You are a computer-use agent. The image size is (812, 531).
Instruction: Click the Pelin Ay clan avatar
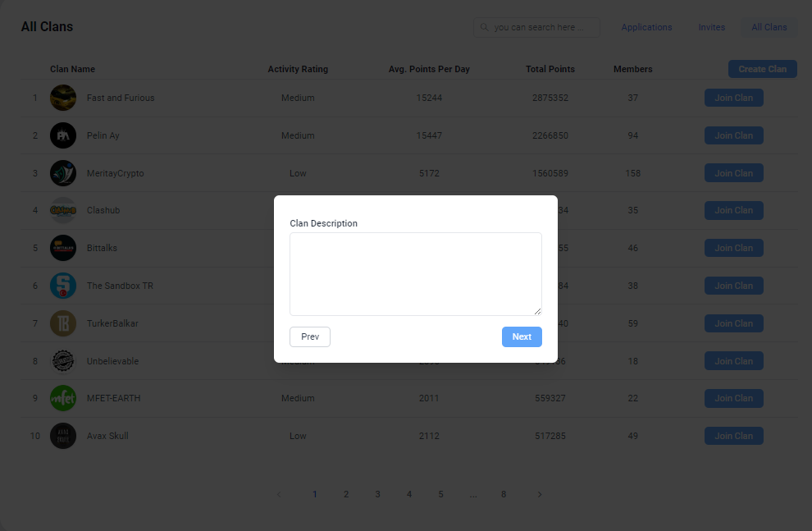pyautogui.click(x=63, y=135)
